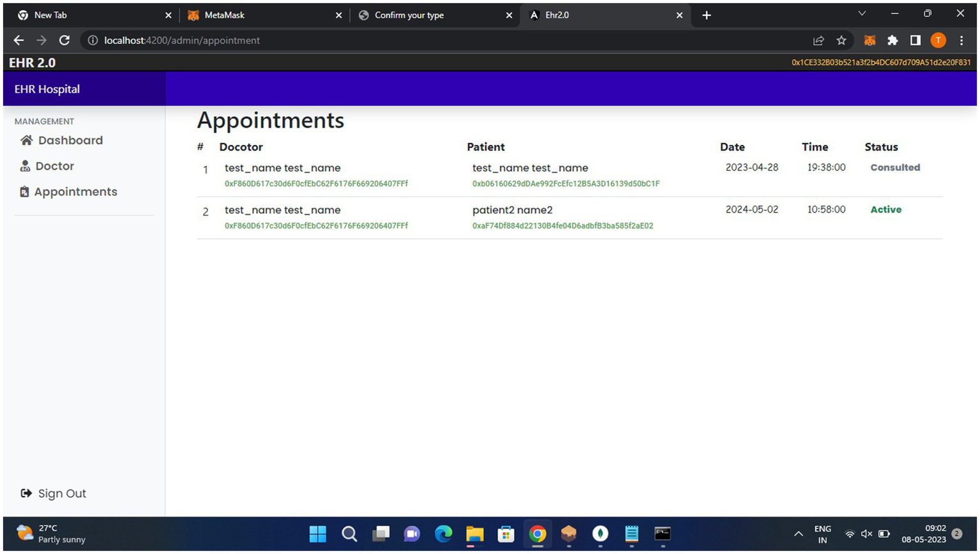Reload the page using the refresh icon
The height and width of the screenshot is (554, 980).
tap(64, 40)
